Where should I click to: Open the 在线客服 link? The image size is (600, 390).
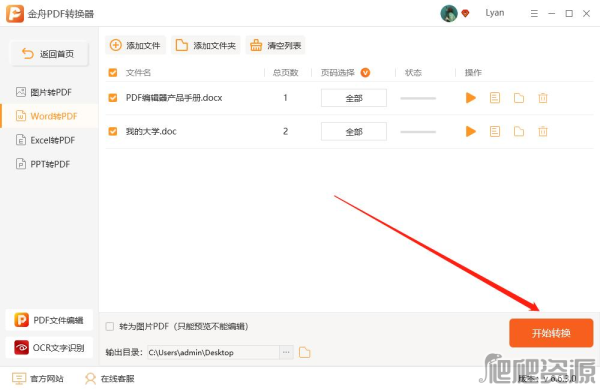tap(110, 379)
